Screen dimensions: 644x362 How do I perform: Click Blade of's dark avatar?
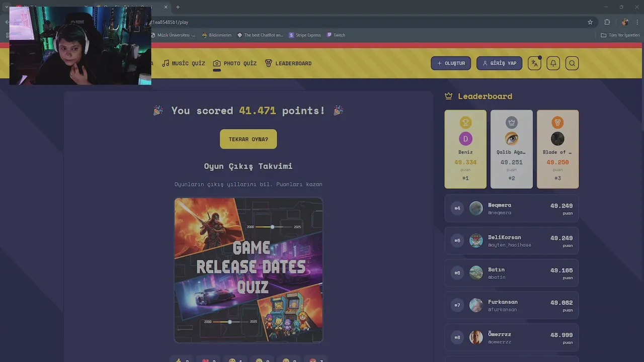[x=557, y=139]
